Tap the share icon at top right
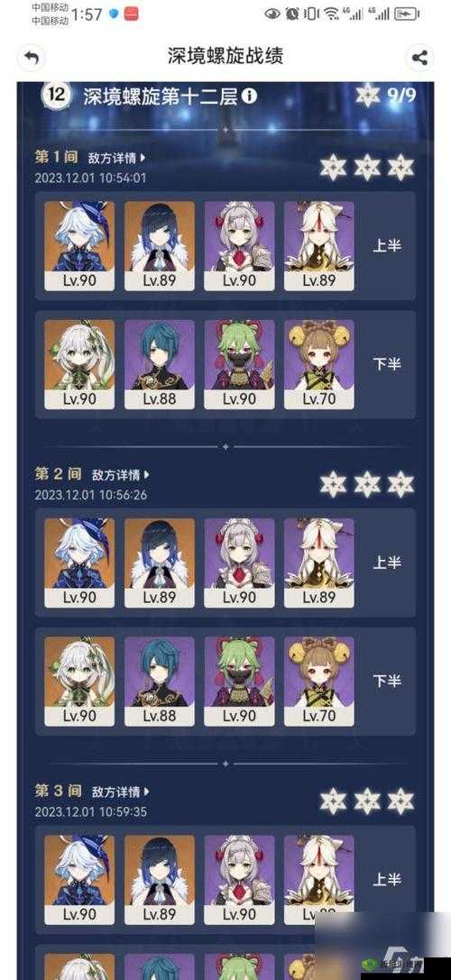Image resolution: width=451 pixels, height=980 pixels. (419, 58)
